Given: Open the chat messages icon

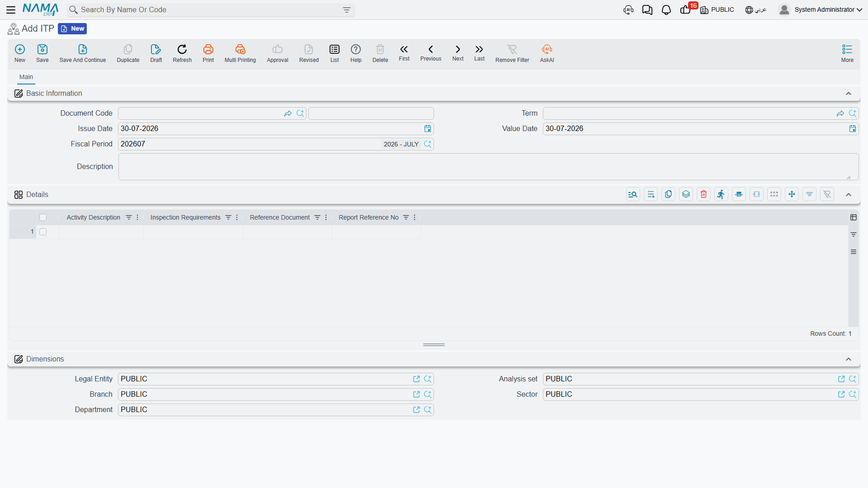Looking at the screenshot, I should click(x=647, y=9).
